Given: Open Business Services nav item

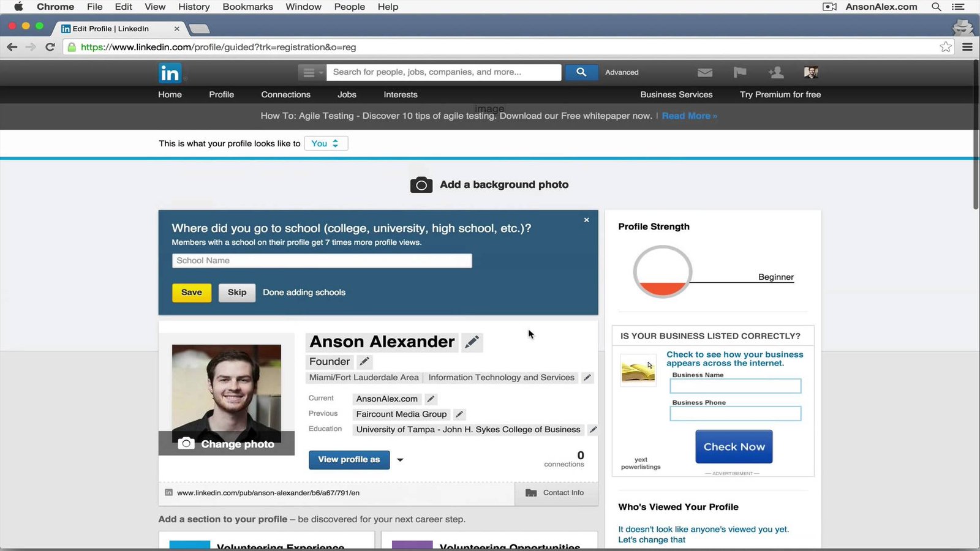Looking at the screenshot, I should [676, 94].
